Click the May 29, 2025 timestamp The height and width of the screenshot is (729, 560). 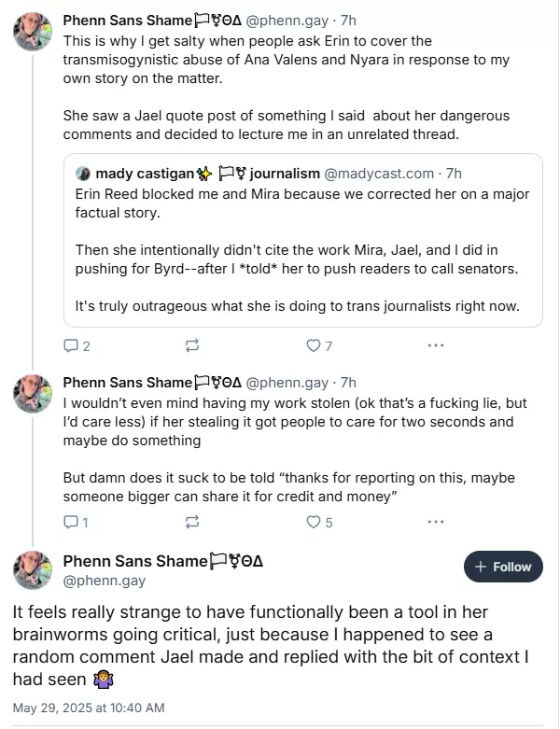pyautogui.click(x=89, y=708)
